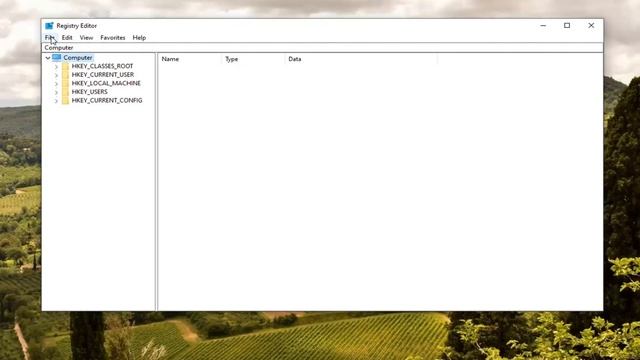Screen dimensions: 640x360
Task: Open the Edit menu
Action: click(x=67, y=38)
